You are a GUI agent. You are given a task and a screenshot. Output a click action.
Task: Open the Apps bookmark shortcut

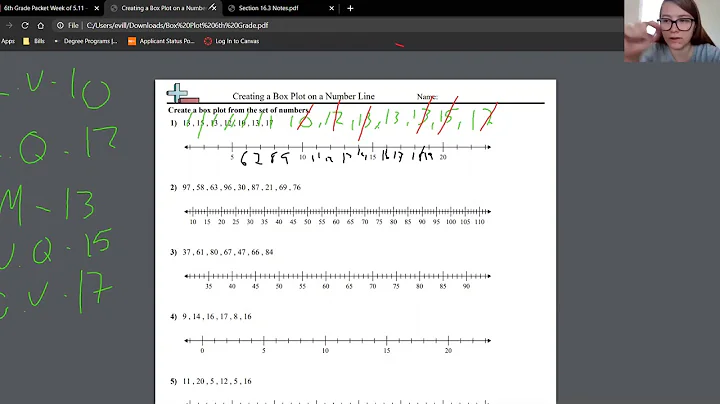[x=8, y=41]
